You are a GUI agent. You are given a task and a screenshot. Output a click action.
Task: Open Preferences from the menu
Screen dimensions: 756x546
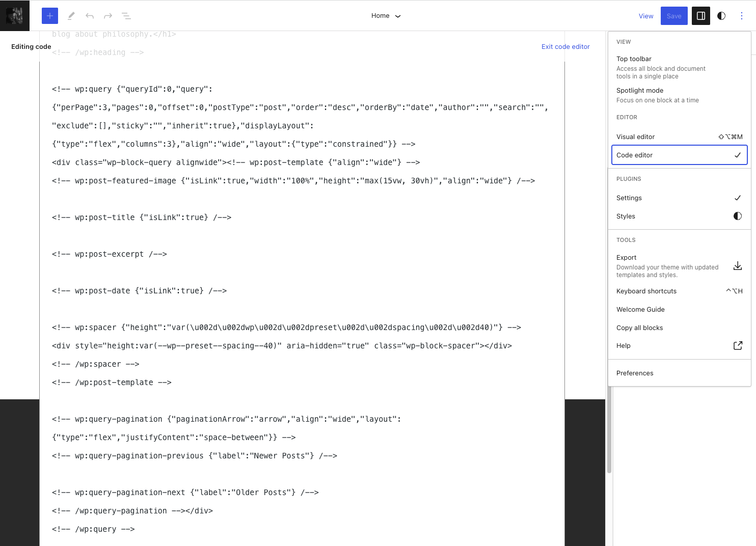coord(635,373)
